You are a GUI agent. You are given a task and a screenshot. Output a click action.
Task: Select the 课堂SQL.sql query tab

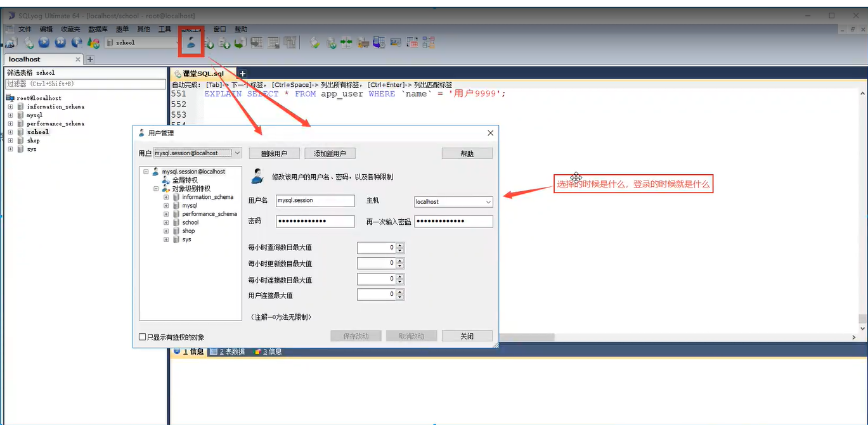pyautogui.click(x=203, y=73)
